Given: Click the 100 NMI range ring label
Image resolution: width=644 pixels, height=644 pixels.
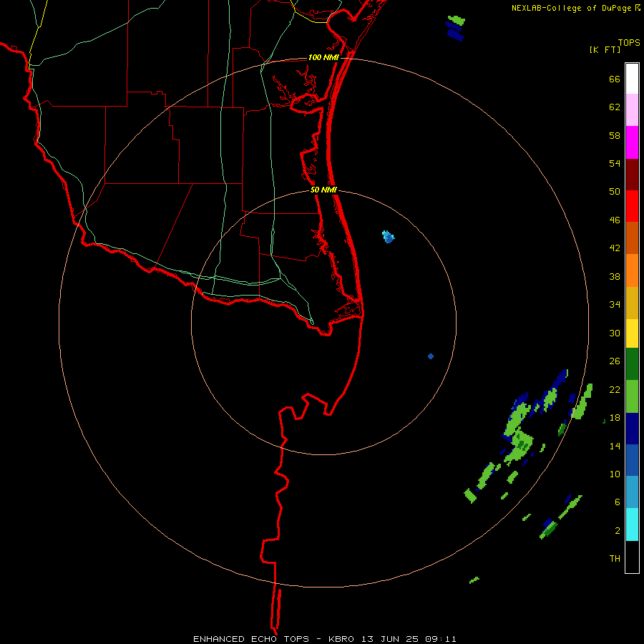Looking at the screenshot, I should point(323,57).
